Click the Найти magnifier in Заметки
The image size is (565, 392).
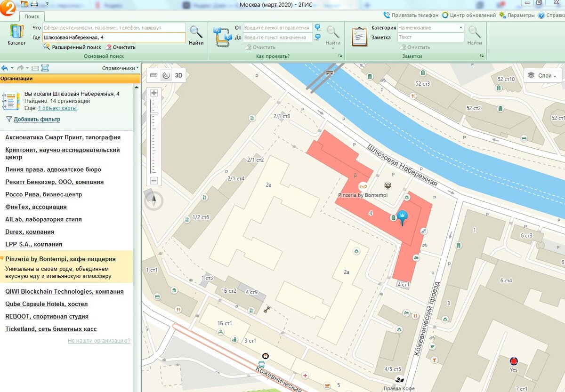[x=475, y=32]
